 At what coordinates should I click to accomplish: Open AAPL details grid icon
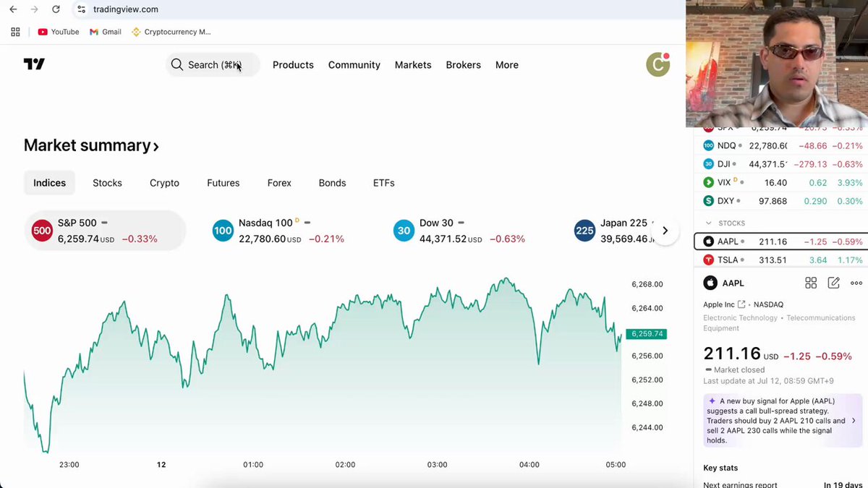(811, 283)
